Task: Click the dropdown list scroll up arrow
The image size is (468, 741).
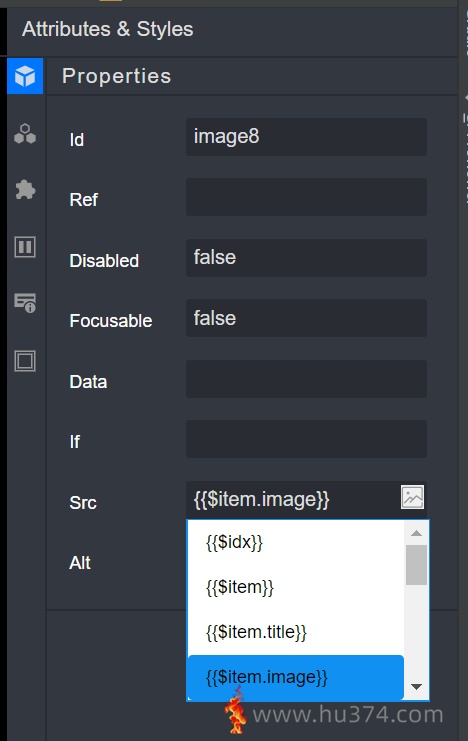Action: click(x=416, y=533)
